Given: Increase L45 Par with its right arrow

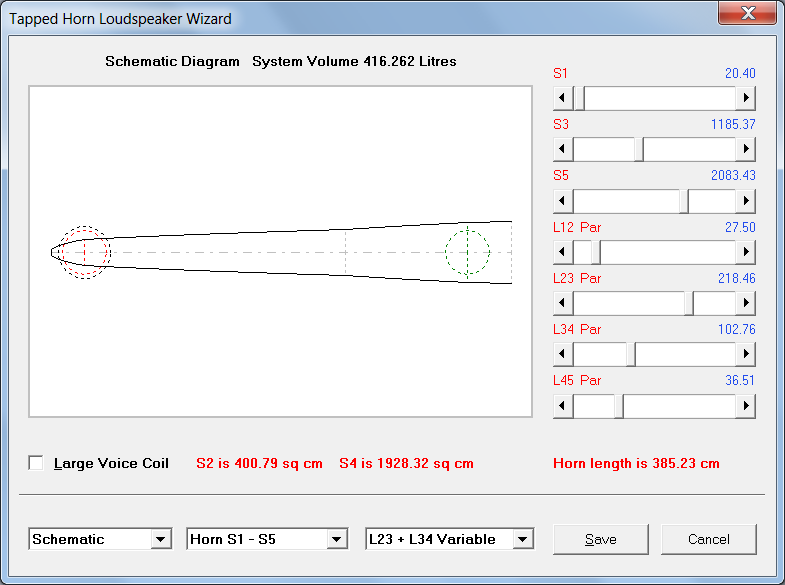Looking at the screenshot, I should coord(745,406).
